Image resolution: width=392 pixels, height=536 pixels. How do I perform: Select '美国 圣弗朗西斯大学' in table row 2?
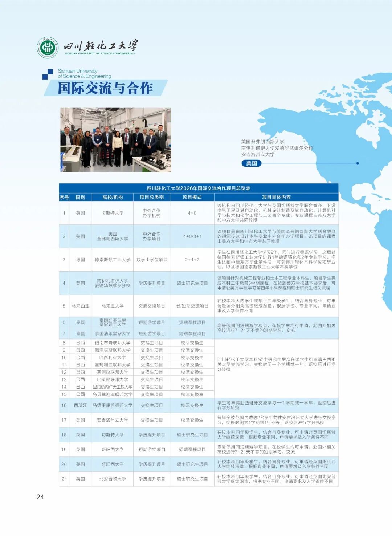click(x=113, y=236)
